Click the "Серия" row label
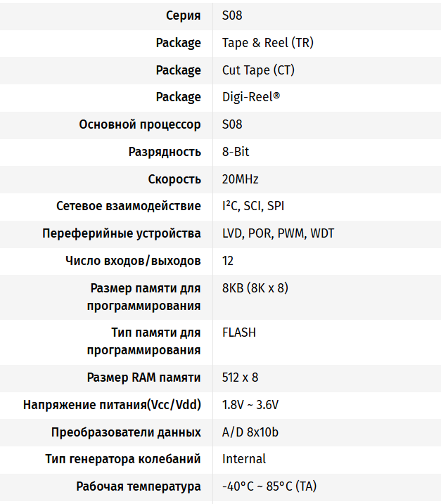Image resolution: width=441 pixels, height=504 pixels. 183,15
